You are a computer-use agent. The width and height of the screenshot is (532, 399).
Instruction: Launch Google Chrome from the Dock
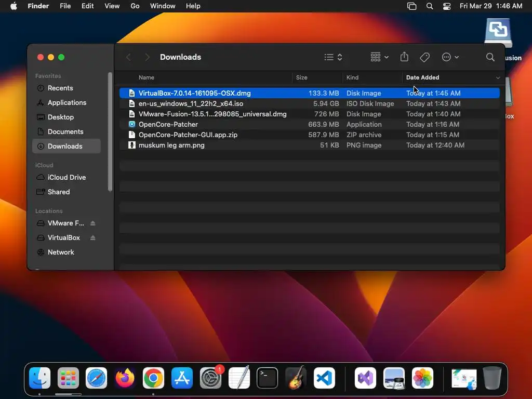(x=153, y=378)
